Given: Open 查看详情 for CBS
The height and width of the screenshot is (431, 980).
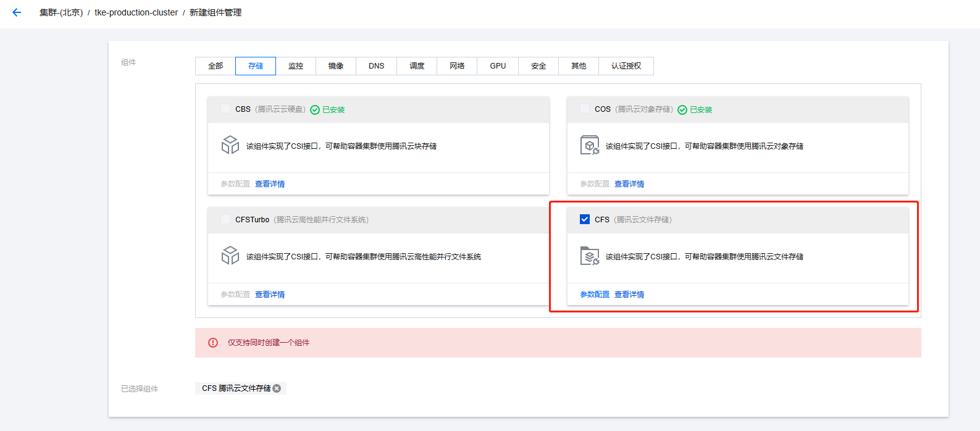Looking at the screenshot, I should point(270,184).
